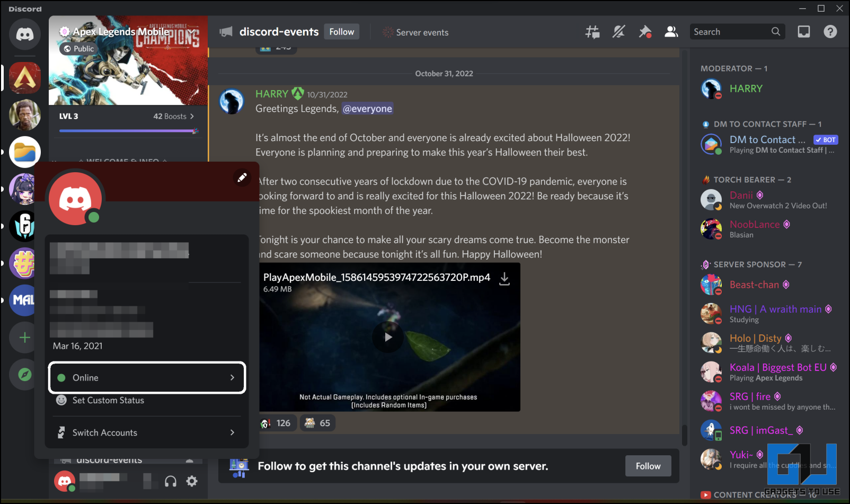
Task: Click HARRY's avatar beside the message
Action: 232,101
